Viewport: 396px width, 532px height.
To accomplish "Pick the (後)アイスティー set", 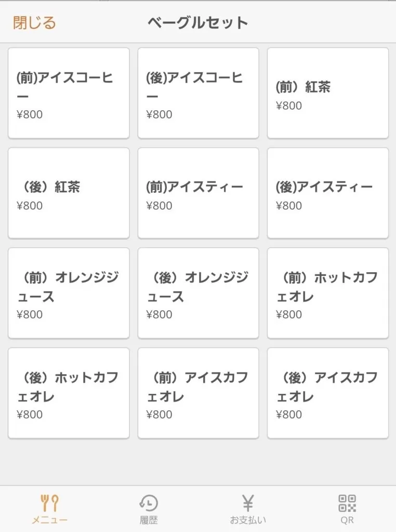I will click(x=328, y=193).
